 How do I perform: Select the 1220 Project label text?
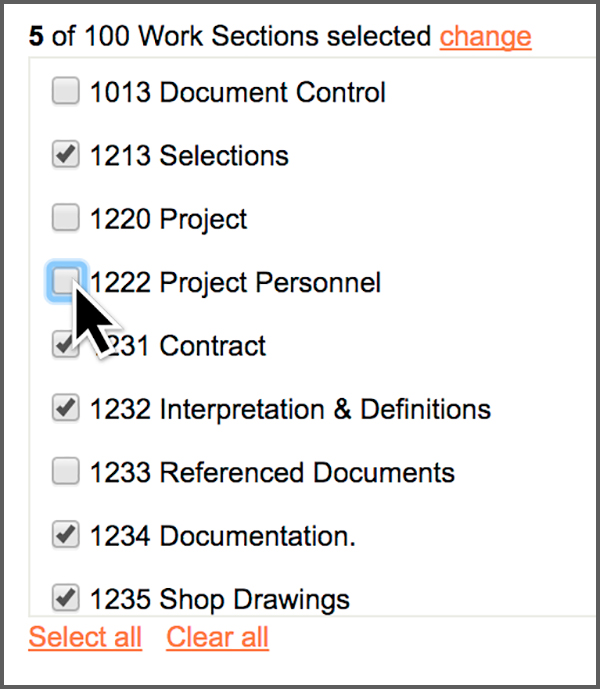coord(168,219)
